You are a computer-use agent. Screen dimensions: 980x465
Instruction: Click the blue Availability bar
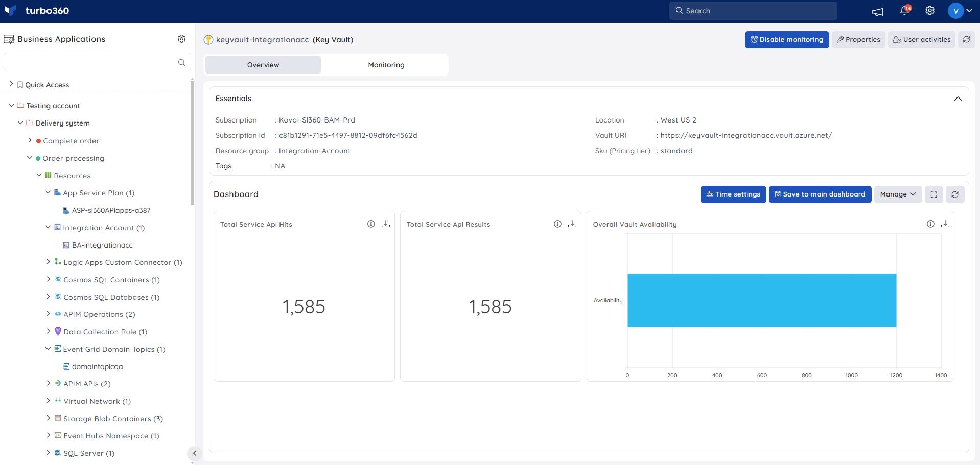coord(762,300)
